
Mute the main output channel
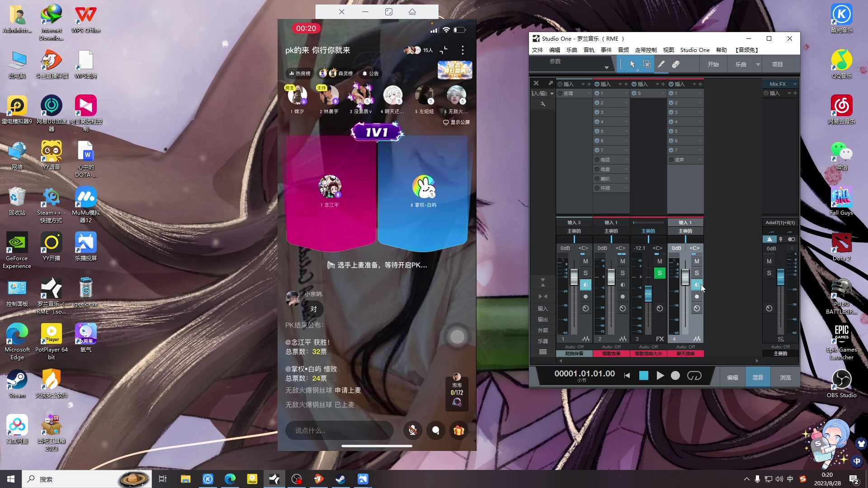[x=769, y=261]
